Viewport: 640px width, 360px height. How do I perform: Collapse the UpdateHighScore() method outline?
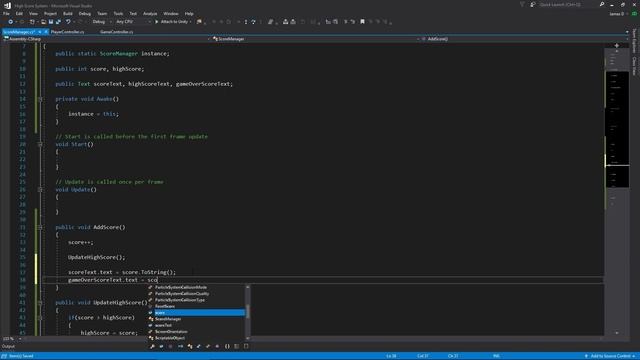pos(40,303)
